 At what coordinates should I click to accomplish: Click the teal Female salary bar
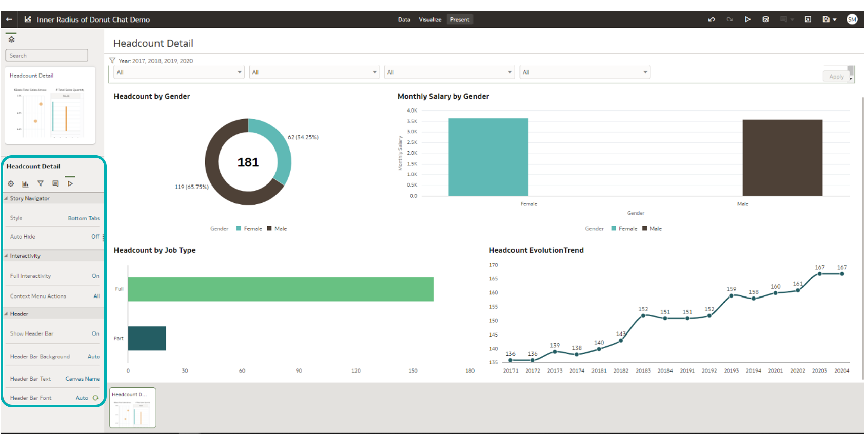[x=488, y=157]
